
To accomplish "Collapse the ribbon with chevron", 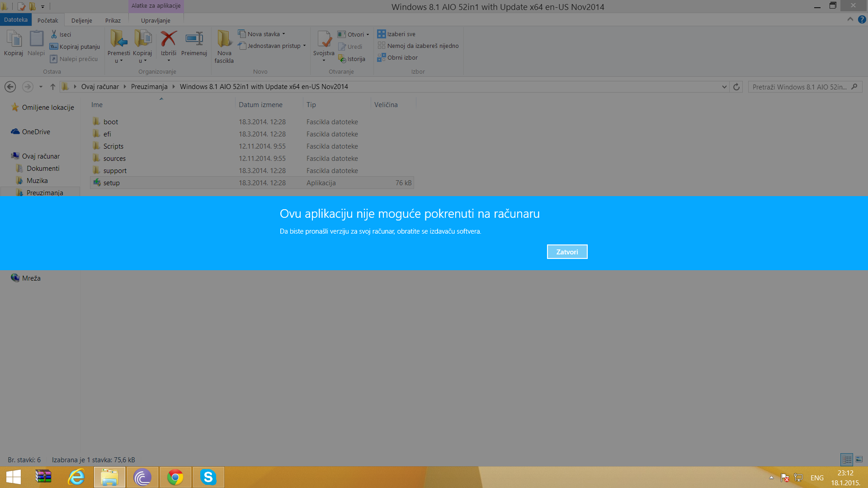I will coord(850,19).
